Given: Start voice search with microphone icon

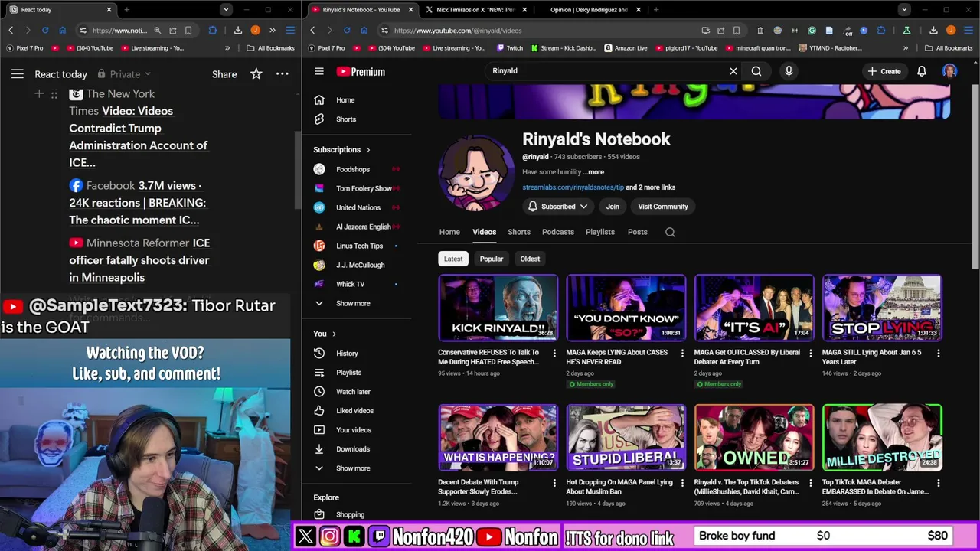Looking at the screenshot, I should pos(789,71).
